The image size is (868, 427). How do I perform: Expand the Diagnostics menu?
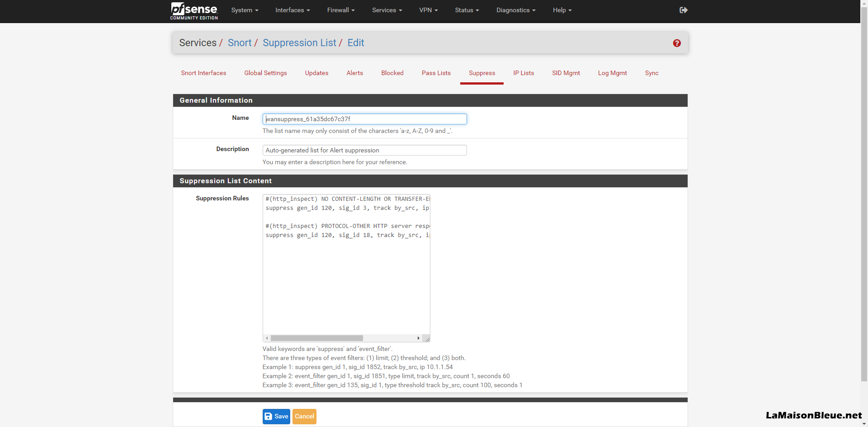pos(516,10)
